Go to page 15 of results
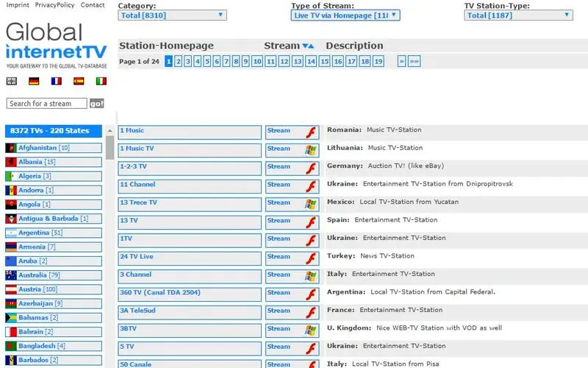 tap(324, 61)
